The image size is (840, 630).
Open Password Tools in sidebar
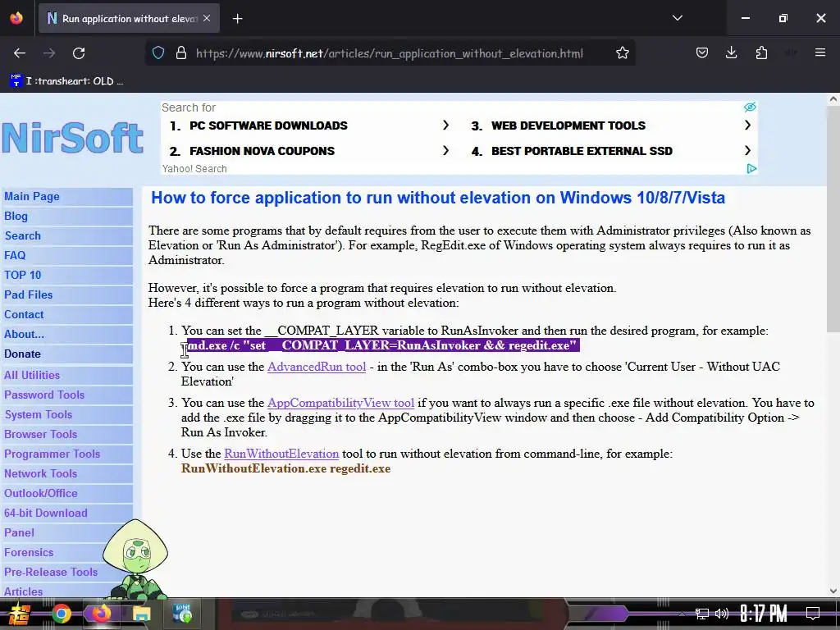pyautogui.click(x=44, y=395)
